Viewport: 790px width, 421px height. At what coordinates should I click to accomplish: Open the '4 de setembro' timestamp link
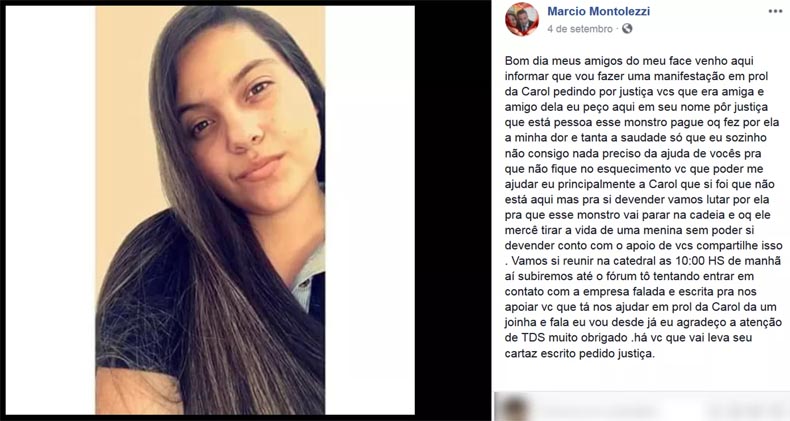point(580,29)
